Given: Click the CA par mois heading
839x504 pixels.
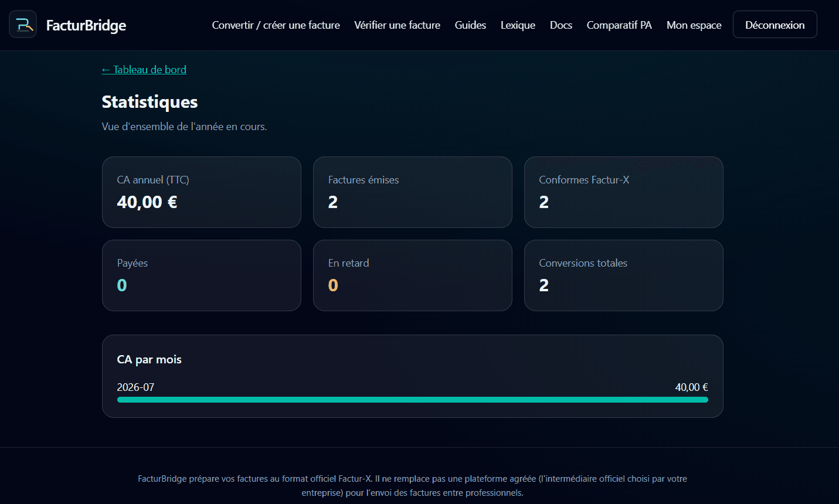Looking at the screenshot, I should pyautogui.click(x=150, y=359).
